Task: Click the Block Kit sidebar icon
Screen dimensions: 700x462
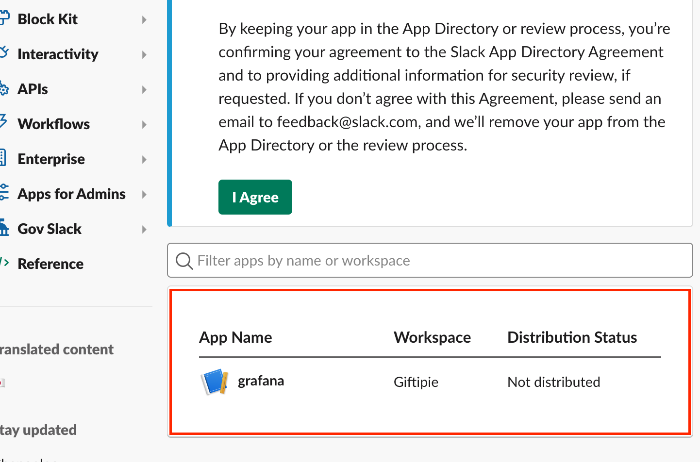Action: click(4, 18)
